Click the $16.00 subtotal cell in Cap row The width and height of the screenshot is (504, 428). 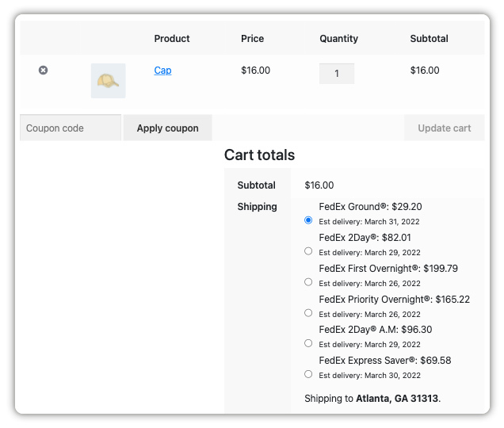[425, 70]
